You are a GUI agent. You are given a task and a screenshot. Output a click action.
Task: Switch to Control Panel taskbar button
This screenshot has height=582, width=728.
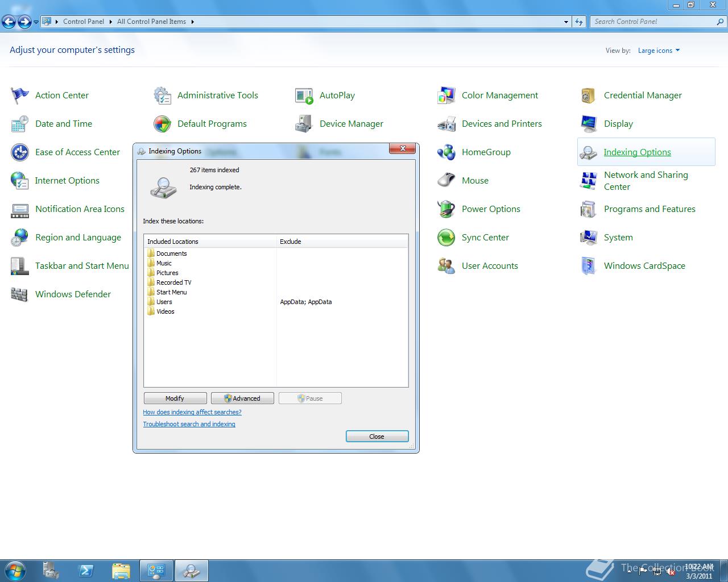[156, 571]
